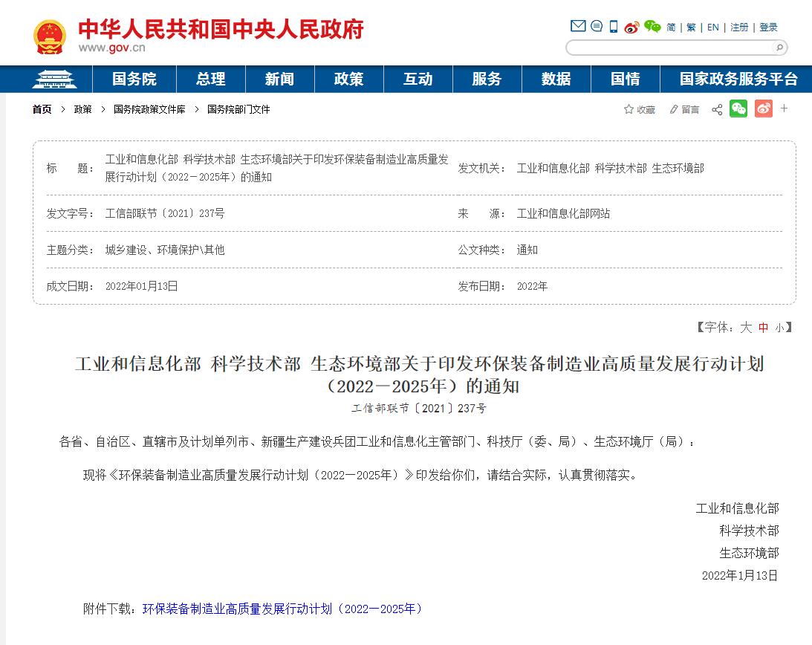Open the 国务院 navigation menu
Viewport: 812px width, 645px height.
pos(134,80)
